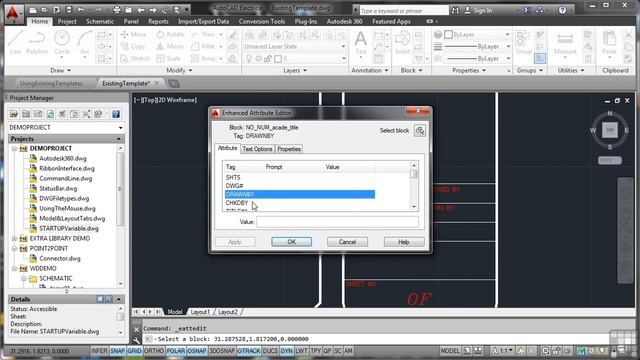Click the AutoCAD application menu logo

click(13, 13)
